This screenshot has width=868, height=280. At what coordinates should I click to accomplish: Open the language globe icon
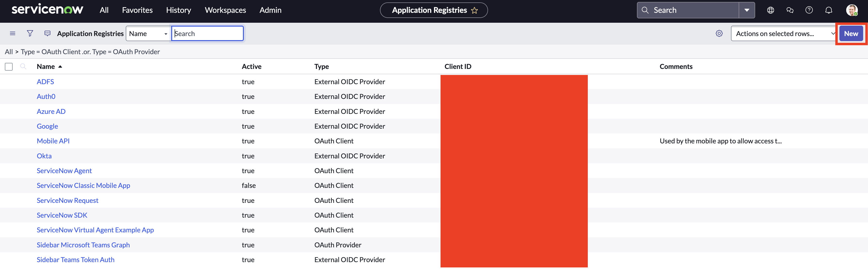771,10
